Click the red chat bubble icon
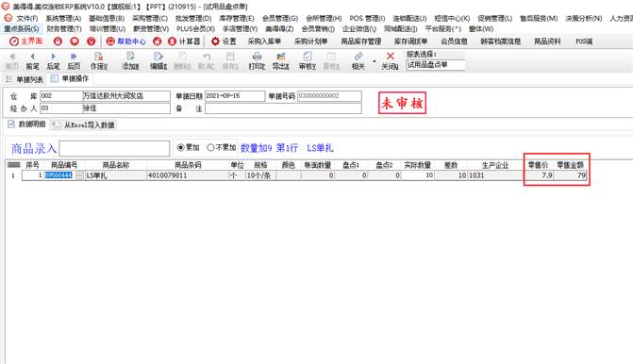This screenshot has width=633, height=364. [75, 41]
